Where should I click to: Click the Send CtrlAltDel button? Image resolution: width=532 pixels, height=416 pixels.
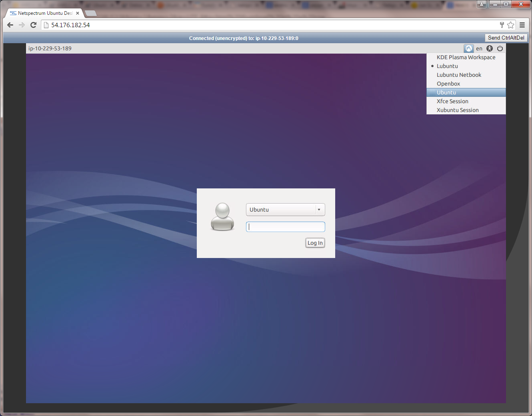[x=506, y=38]
